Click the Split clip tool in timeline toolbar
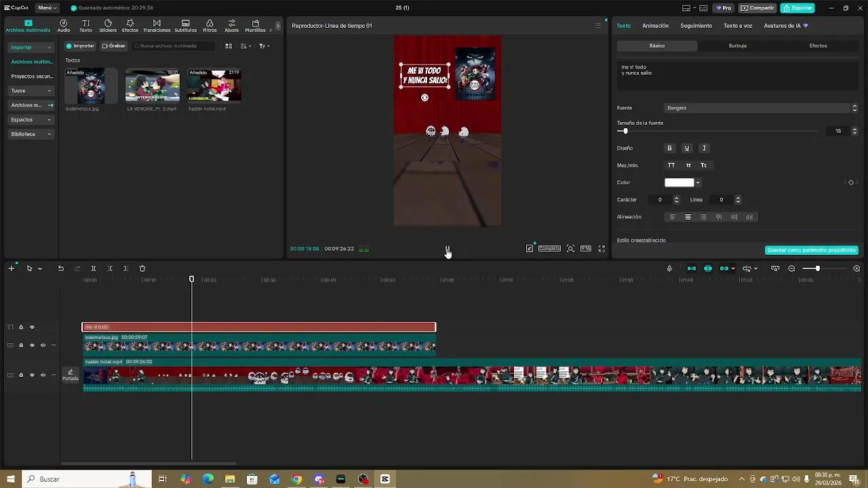This screenshot has width=868, height=488. click(x=94, y=268)
